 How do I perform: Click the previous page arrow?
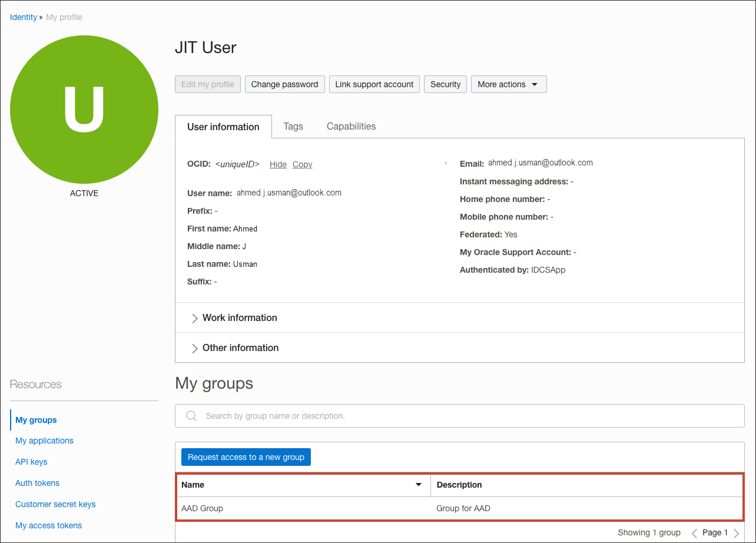coord(694,532)
